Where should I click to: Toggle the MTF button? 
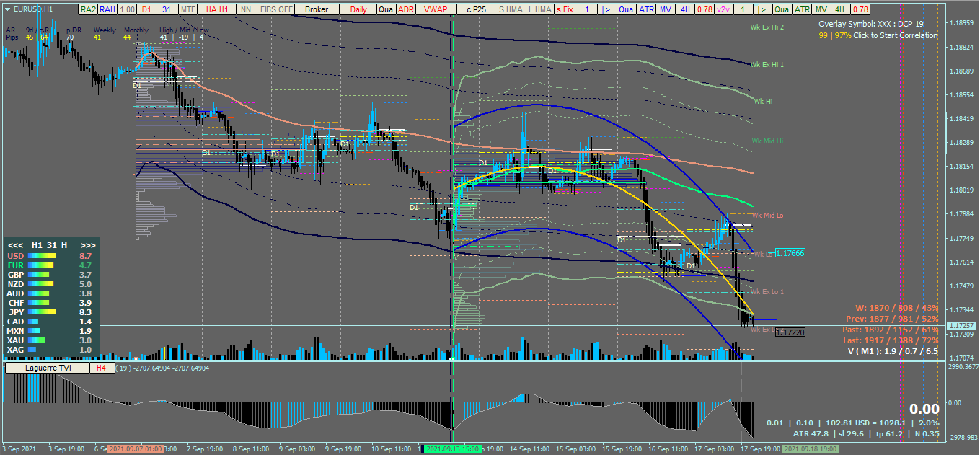click(x=187, y=9)
